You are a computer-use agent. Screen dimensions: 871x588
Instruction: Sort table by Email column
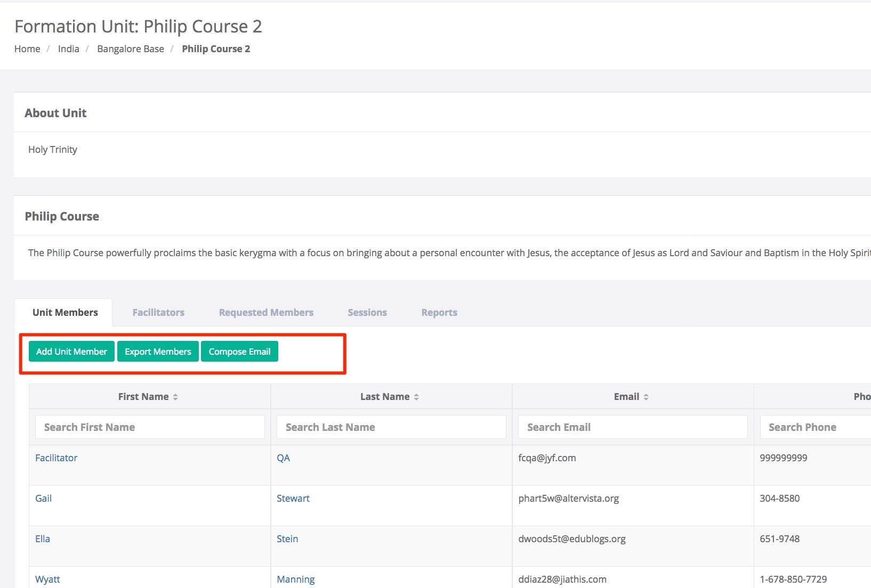(631, 397)
